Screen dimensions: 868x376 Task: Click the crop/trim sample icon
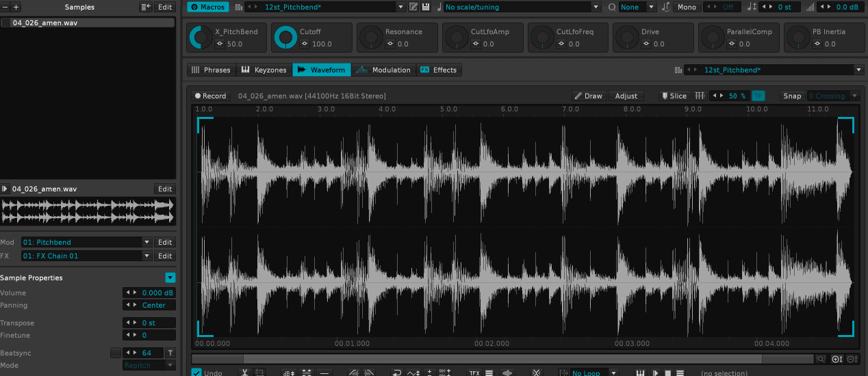coord(259,373)
